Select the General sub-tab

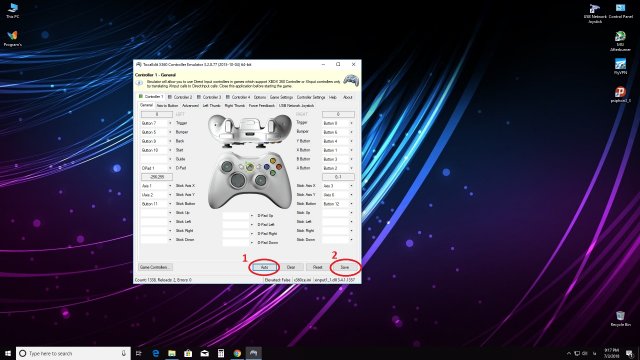click(146, 105)
